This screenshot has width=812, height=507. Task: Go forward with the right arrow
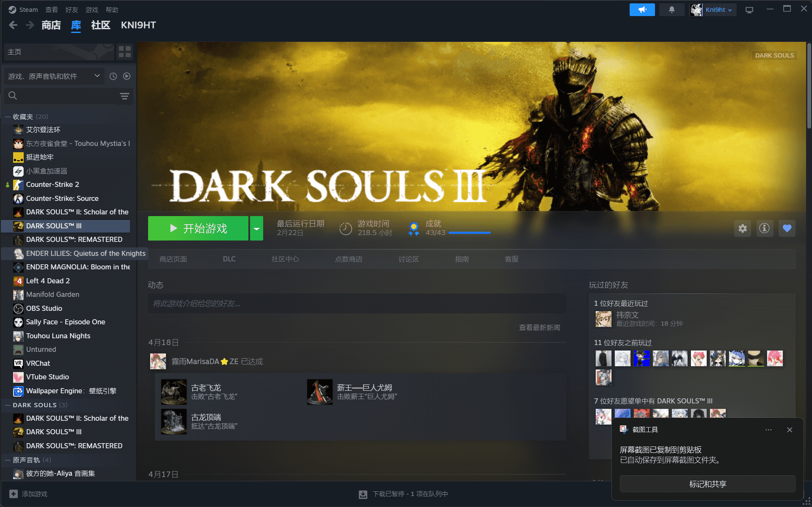click(30, 25)
